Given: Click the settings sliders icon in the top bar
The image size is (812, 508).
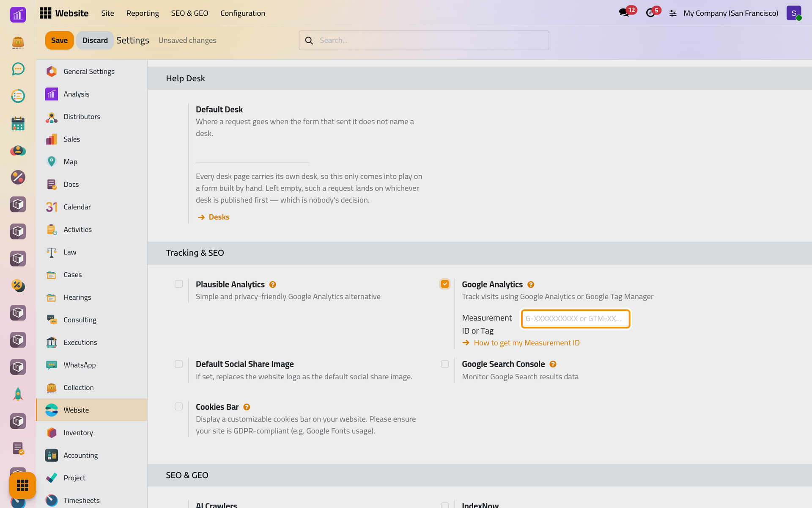Looking at the screenshot, I should [673, 13].
